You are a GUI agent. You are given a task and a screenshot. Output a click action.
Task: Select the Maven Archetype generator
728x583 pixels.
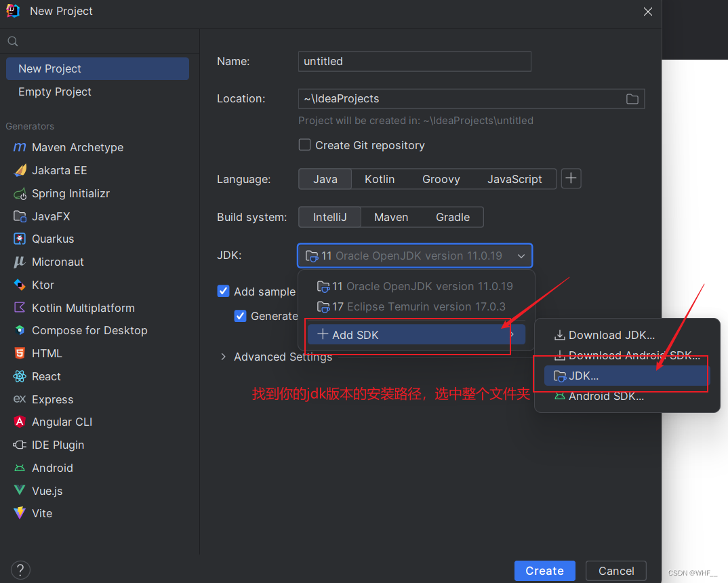(x=98, y=147)
